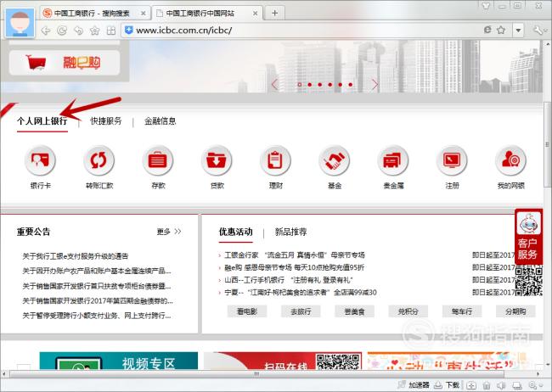
Task: Select the 个人网上银行 tab
Action: pyautogui.click(x=42, y=121)
